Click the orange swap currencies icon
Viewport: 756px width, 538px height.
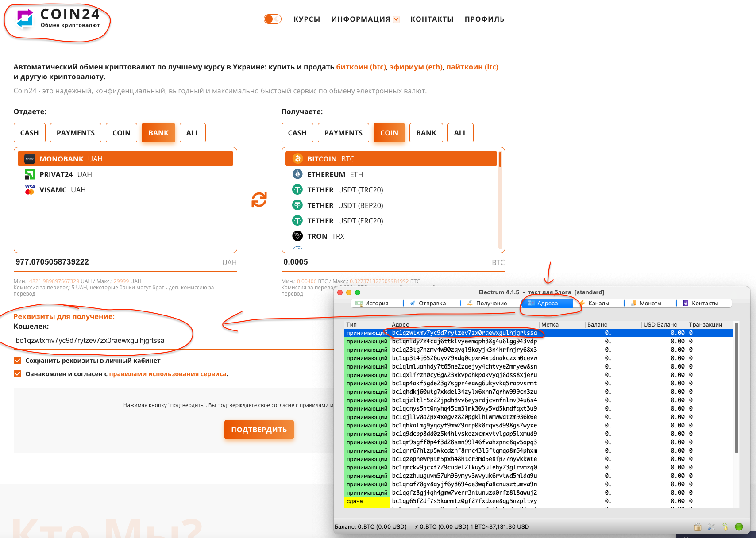tap(259, 200)
